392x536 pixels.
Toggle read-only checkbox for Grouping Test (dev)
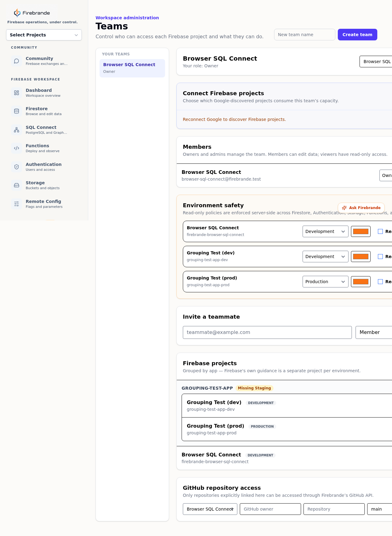pyautogui.click(x=380, y=257)
